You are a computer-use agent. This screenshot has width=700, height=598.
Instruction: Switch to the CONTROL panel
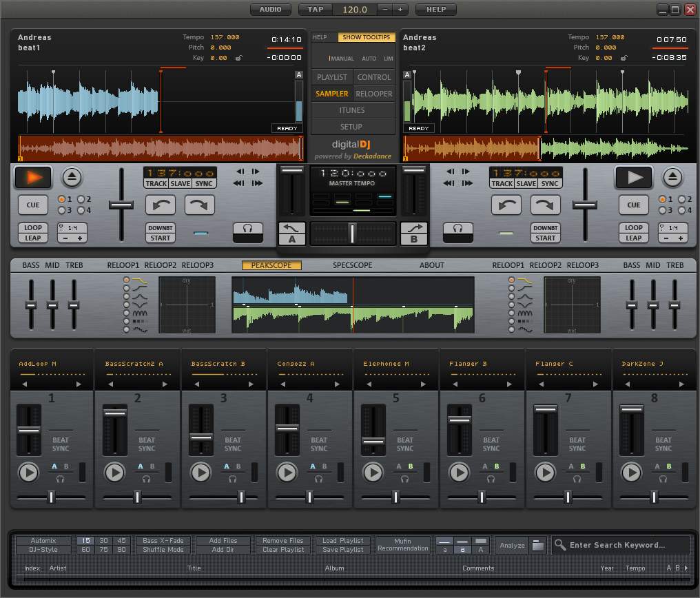click(374, 77)
